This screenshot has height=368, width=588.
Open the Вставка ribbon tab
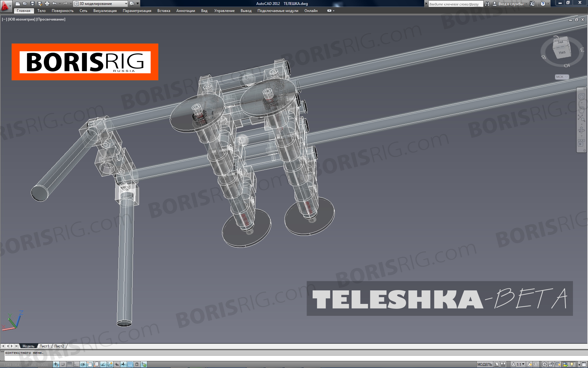tap(164, 11)
